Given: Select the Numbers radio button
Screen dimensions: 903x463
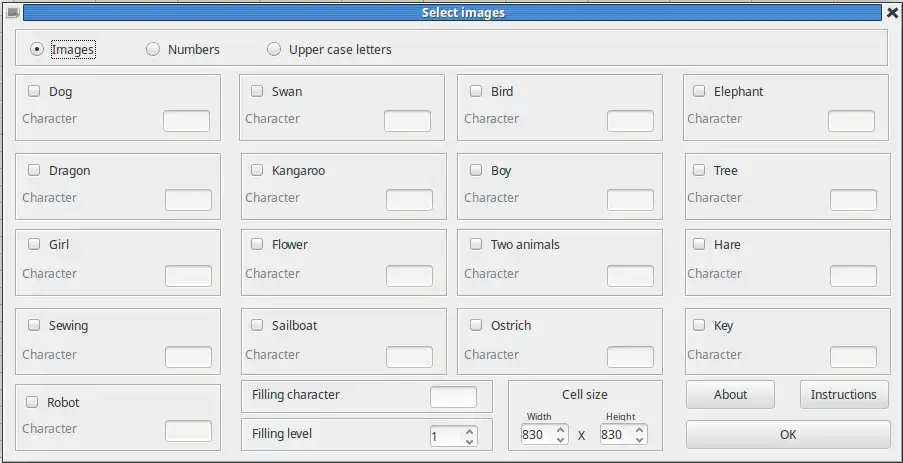Looking at the screenshot, I should click(x=153, y=49).
